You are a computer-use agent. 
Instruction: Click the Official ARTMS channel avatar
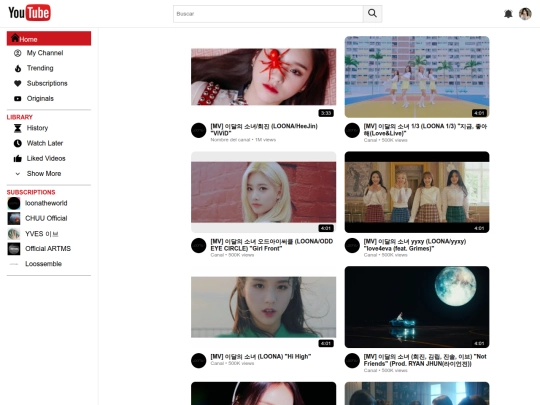coord(14,249)
